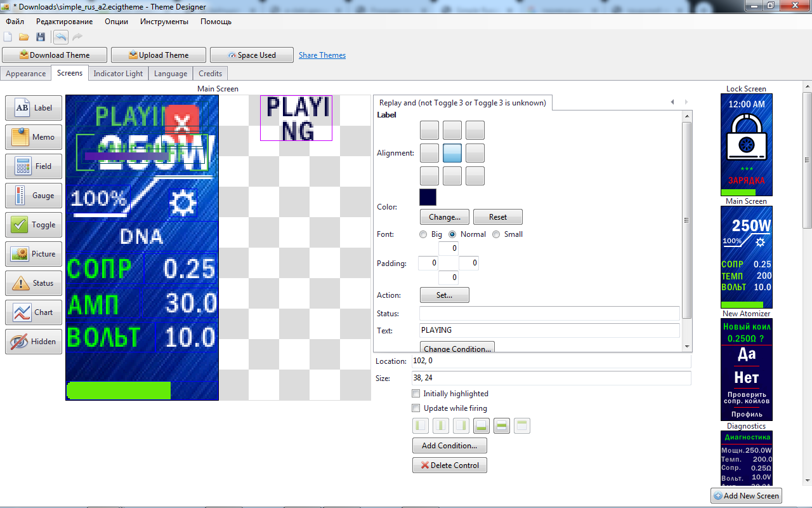Click the Hidden control button
Image resolution: width=812 pixels, height=508 pixels.
pos(34,342)
